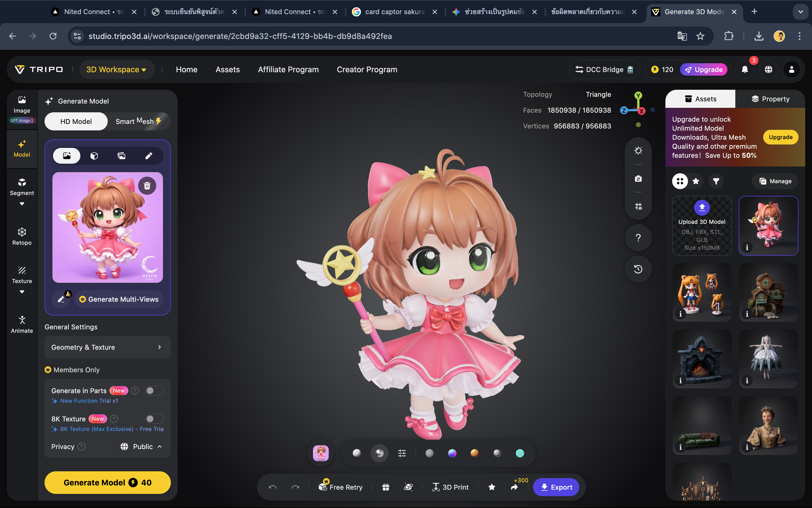Image resolution: width=812 pixels, height=508 pixels.
Task: Expand the Segment tool submenu arrow
Action: coord(22,203)
